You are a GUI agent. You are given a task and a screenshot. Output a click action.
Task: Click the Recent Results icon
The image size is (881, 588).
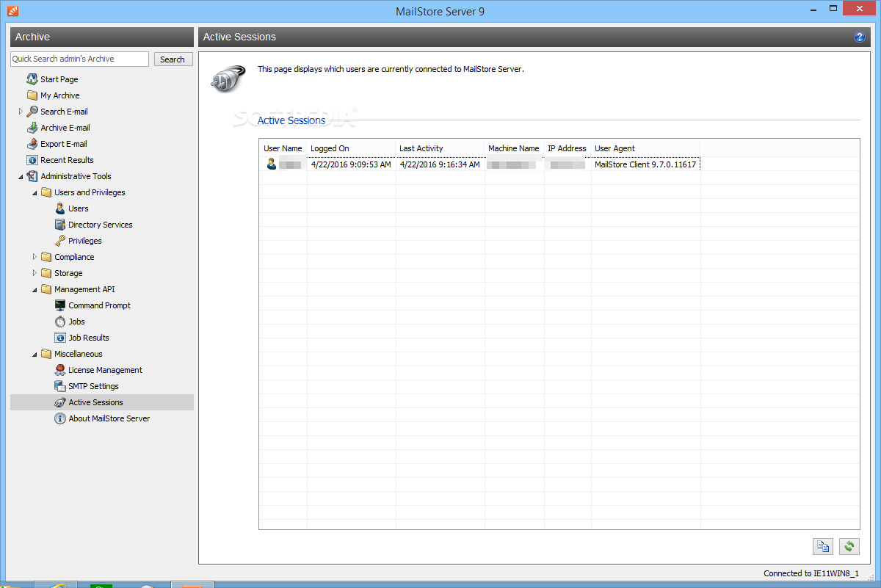click(32, 160)
